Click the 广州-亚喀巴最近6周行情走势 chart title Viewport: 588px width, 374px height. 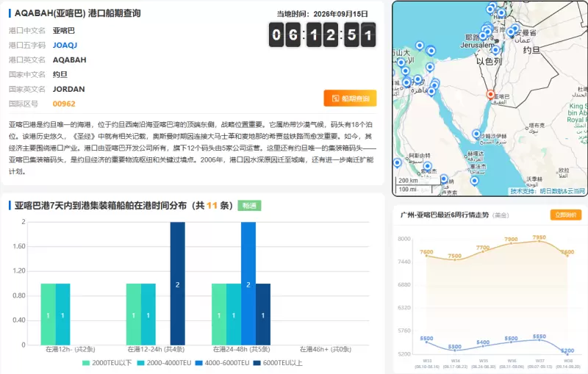coord(445,215)
